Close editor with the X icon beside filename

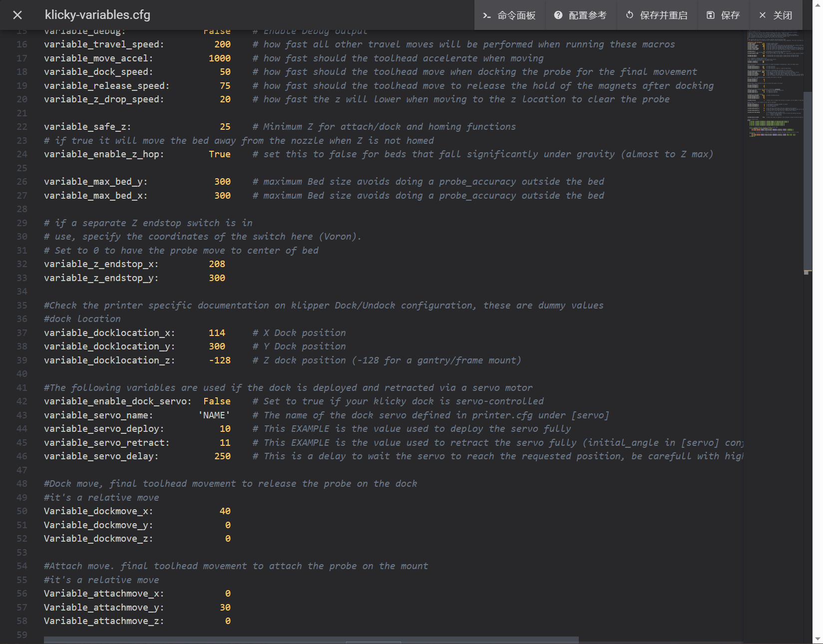(17, 15)
